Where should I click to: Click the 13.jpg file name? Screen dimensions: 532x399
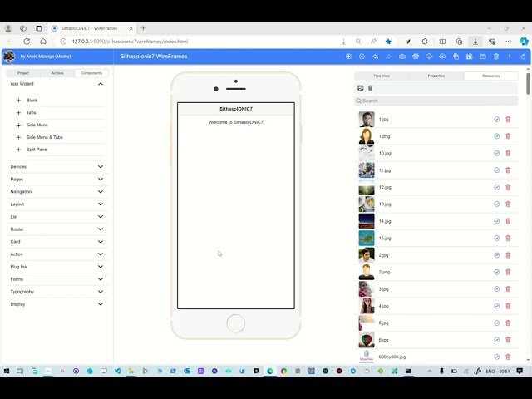click(x=385, y=204)
